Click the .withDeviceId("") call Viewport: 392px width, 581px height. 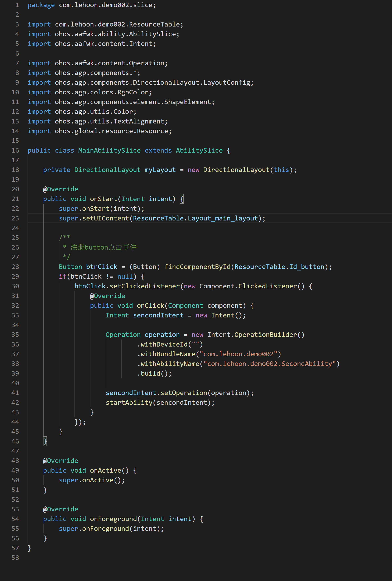click(170, 345)
